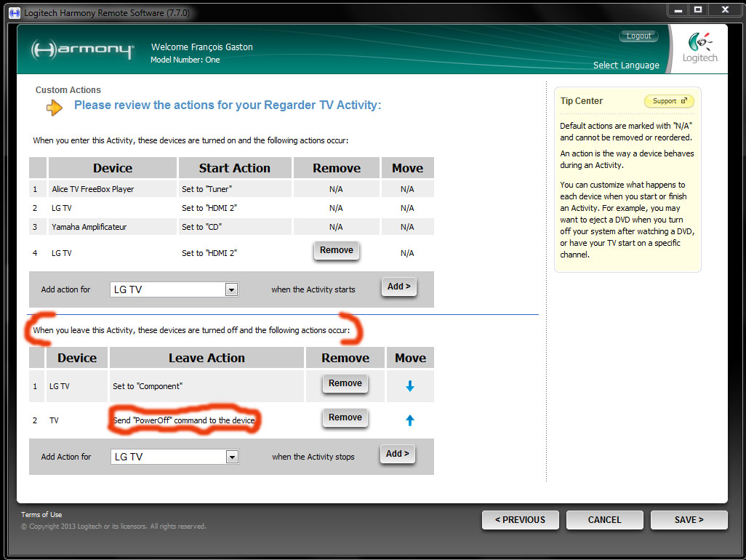Go back with the PREVIOUS button

[x=520, y=520]
